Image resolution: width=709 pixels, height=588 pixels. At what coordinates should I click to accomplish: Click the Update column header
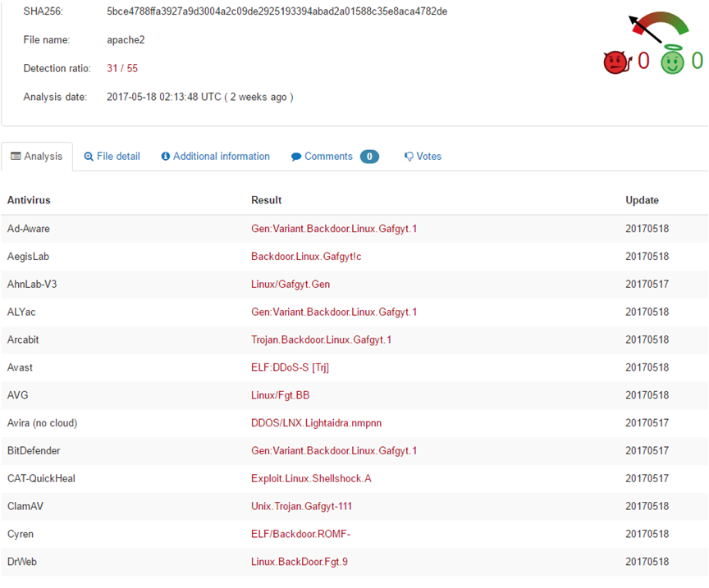pos(642,200)
